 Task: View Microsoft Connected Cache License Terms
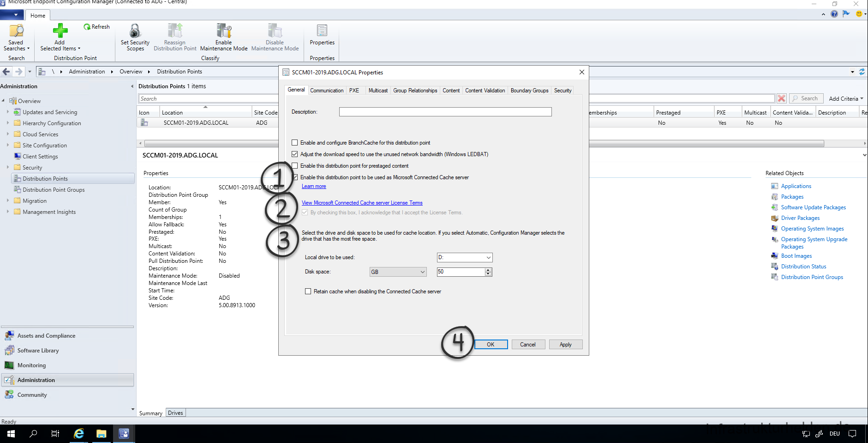(362, 203)
